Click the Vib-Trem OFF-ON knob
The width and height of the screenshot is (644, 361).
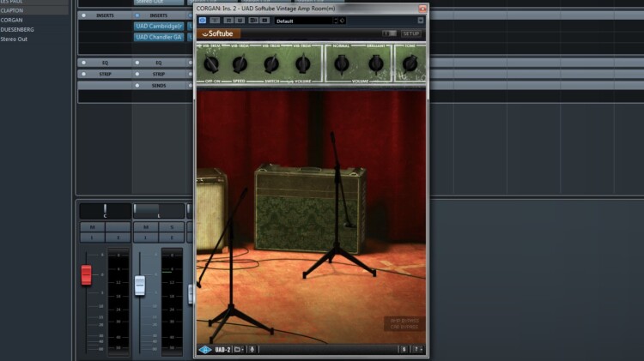[x=211, y=64]
